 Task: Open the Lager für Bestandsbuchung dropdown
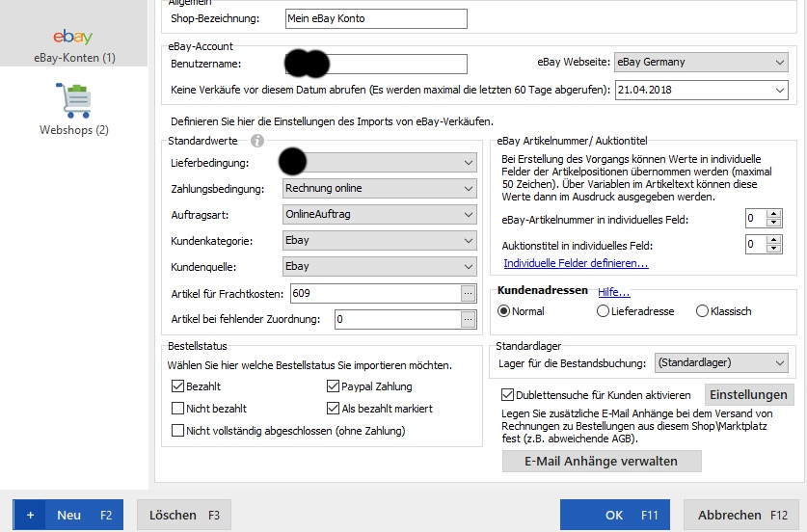coord(721,362)
